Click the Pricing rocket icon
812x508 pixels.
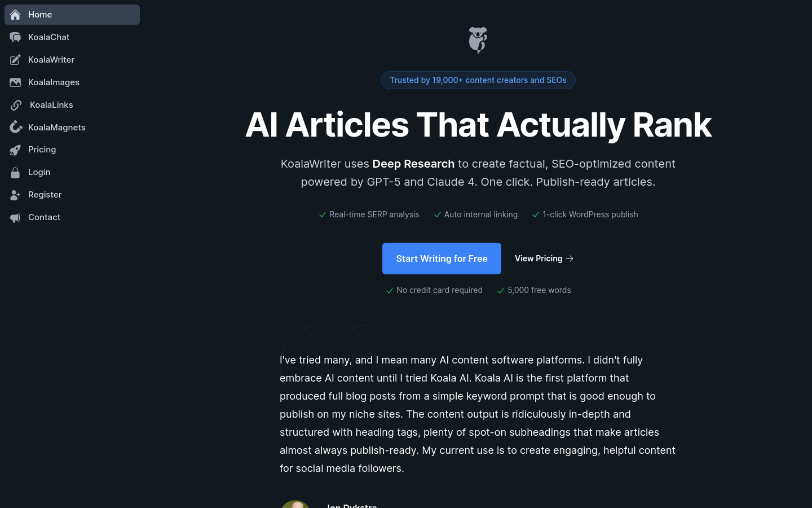coord(15,150)
